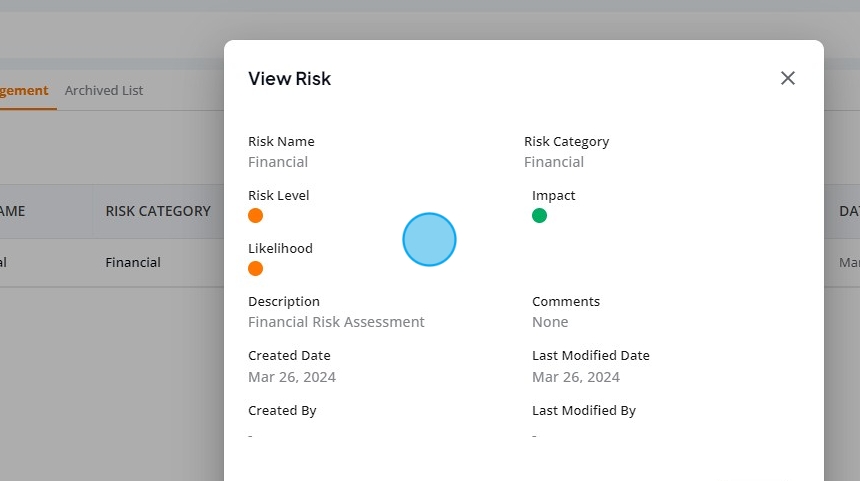The image size is (860, 481).
Task: Click the Financial cell in the table row
Action: point(133,263)
